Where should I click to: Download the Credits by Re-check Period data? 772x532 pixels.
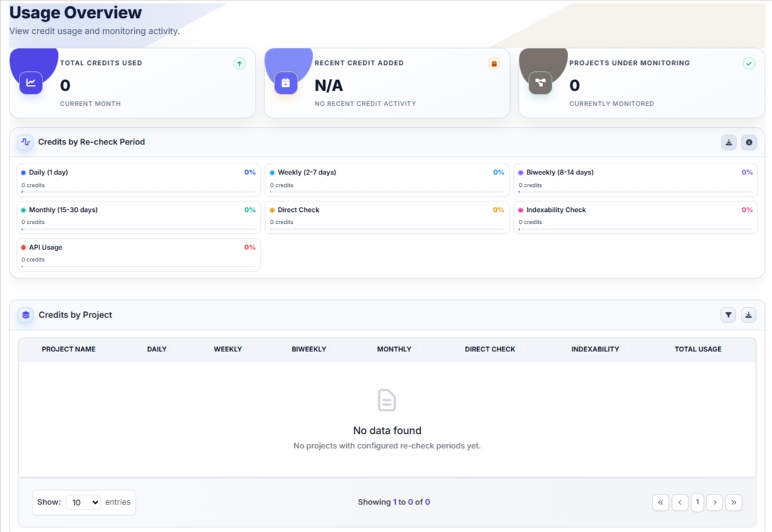(729, 143)
